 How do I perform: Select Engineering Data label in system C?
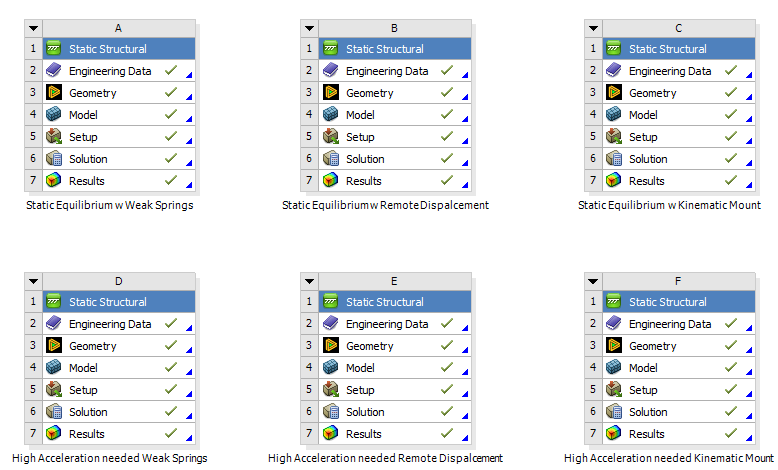click(670, 71)
